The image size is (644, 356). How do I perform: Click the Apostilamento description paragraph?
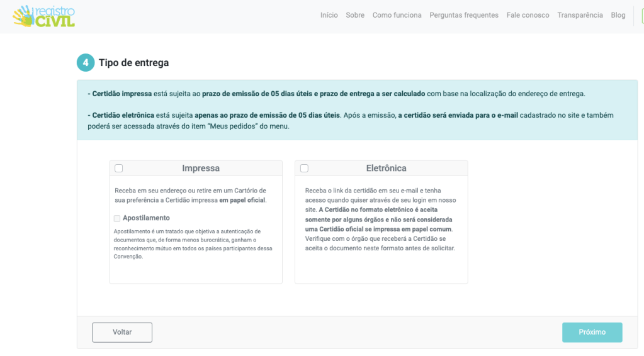[x=193, y=244]
